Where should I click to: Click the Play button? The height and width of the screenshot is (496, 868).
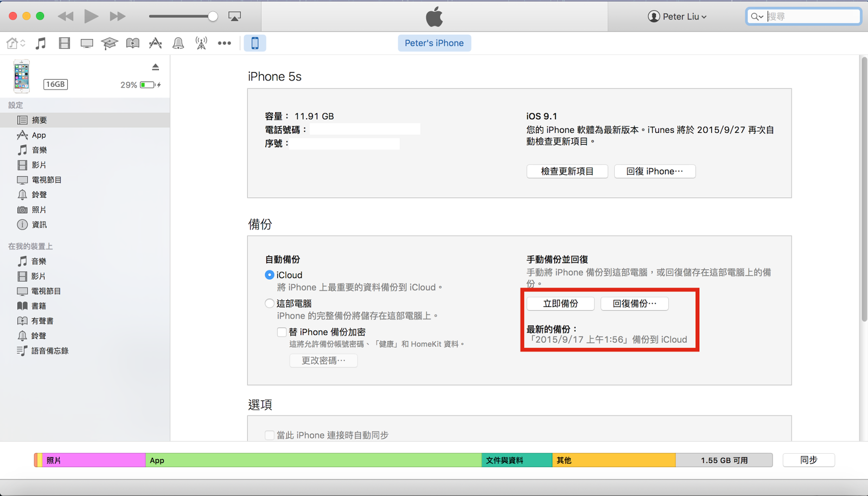click(91, 16)
